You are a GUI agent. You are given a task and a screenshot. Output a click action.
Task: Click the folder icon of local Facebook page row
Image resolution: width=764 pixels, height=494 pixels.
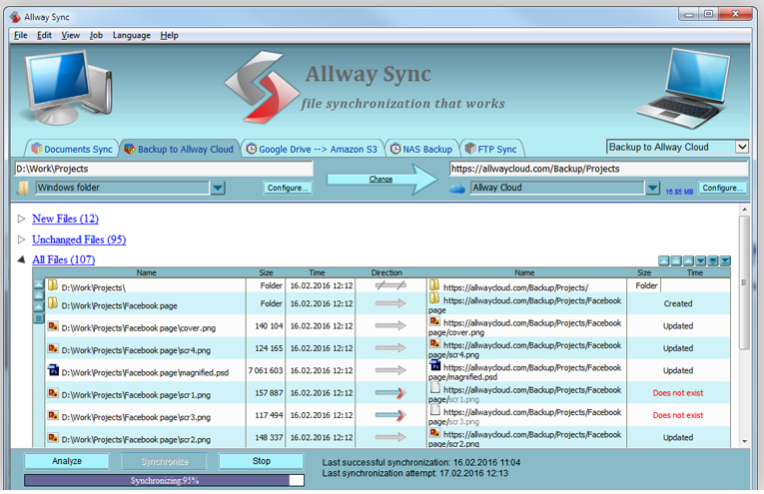point(53,304)
